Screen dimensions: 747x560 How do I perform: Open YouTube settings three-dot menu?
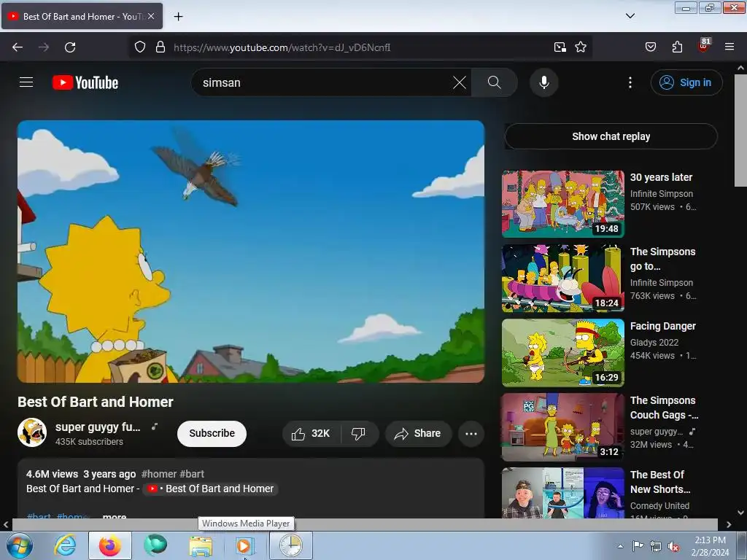630,82
